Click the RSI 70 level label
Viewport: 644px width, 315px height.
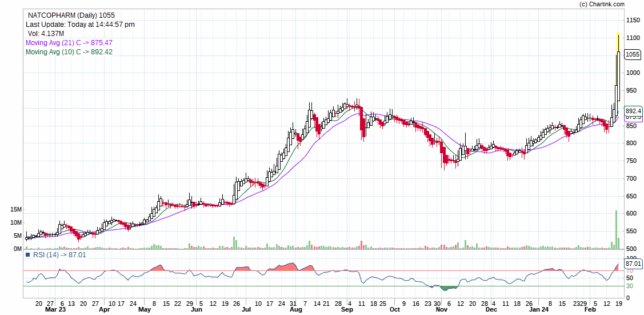[629, 271]
